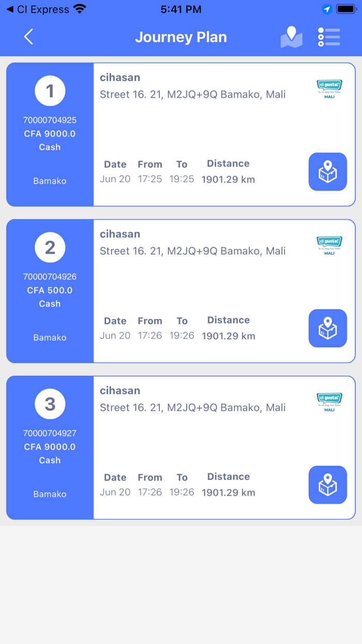Screen dimensions: 362x644
Task: Expand details for invoice 70000704926
Action: coord(50,276)
